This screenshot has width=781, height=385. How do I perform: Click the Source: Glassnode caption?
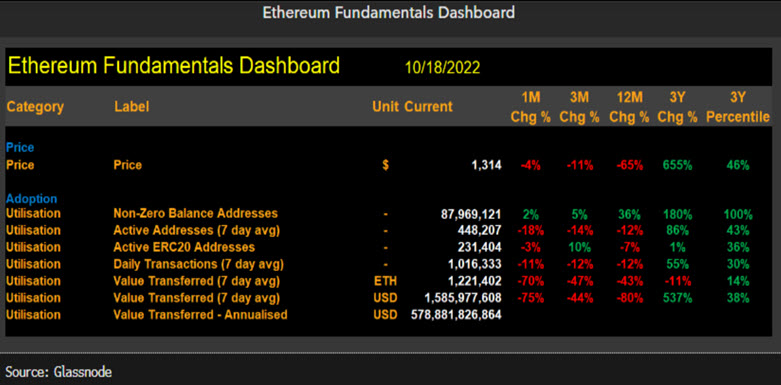[x=59, y=371]
